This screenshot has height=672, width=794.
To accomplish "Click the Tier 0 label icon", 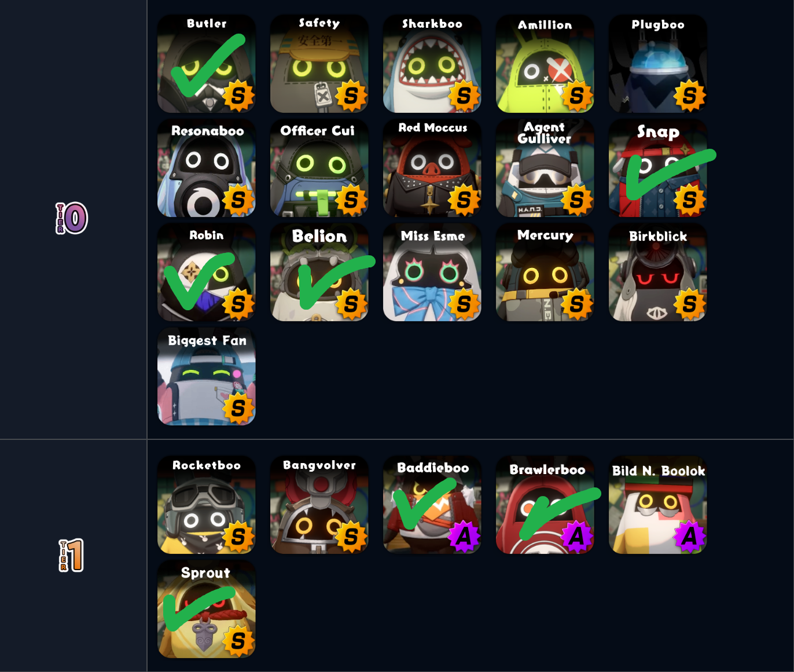I will (72, 218).
